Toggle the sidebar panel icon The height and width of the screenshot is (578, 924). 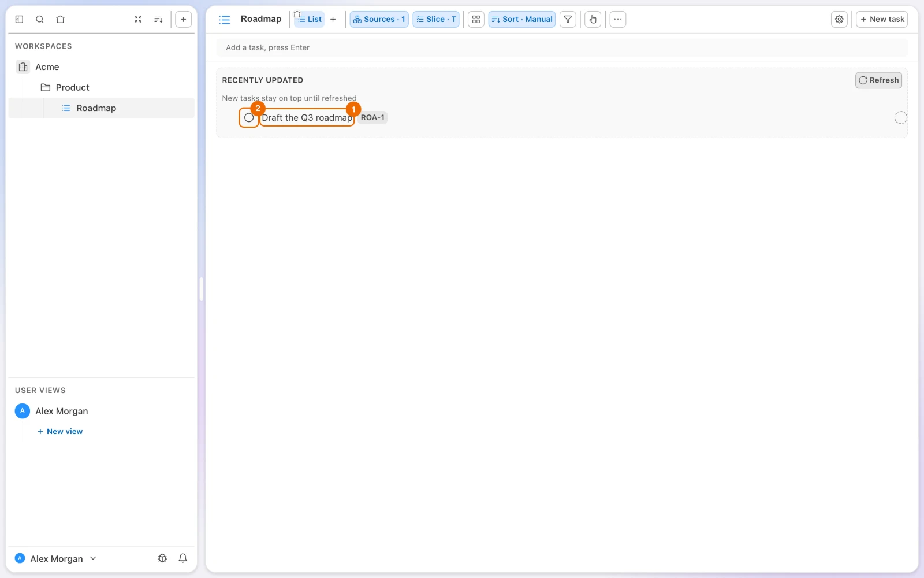coord(19,19)
